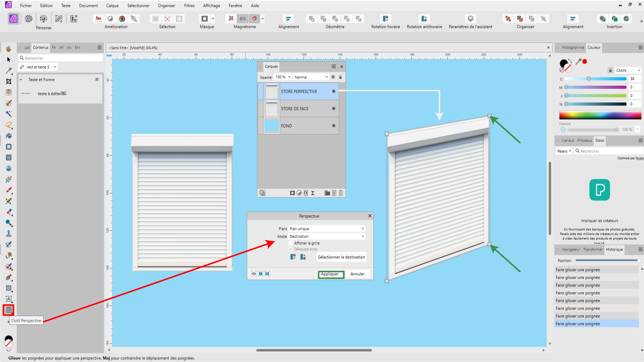Switch to the Tone Mapping persona
Viewport: 644px width, 362px height.
(x=59, y=19)
